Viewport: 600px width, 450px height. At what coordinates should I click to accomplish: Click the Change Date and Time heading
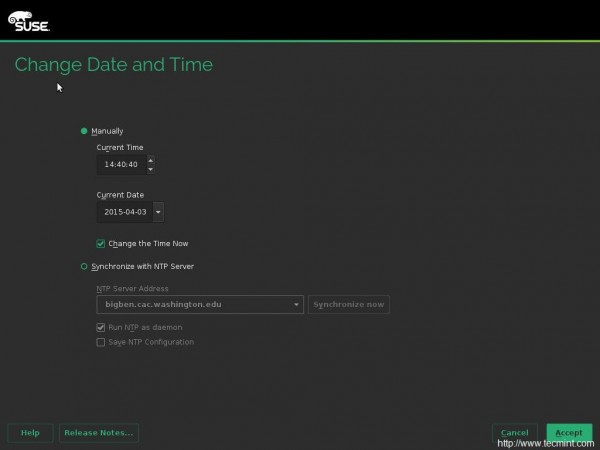[x=114, y=64]
